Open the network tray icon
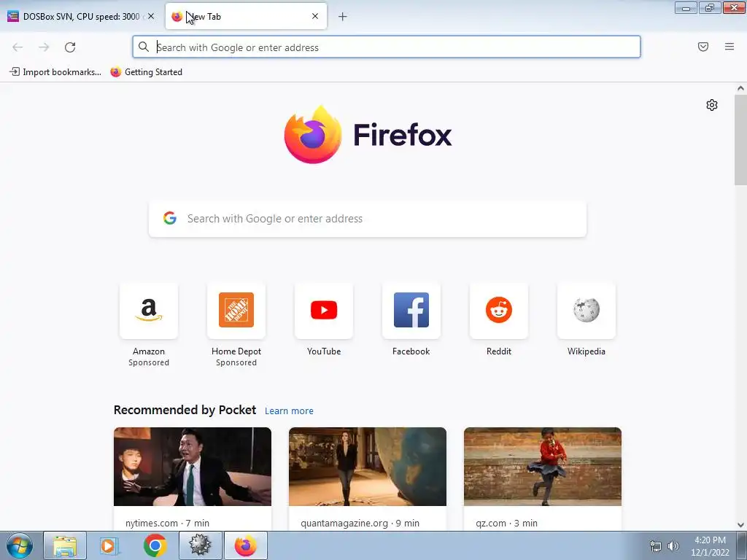The height and width of the screenshot is (560, 747). (x=656, y=546)
